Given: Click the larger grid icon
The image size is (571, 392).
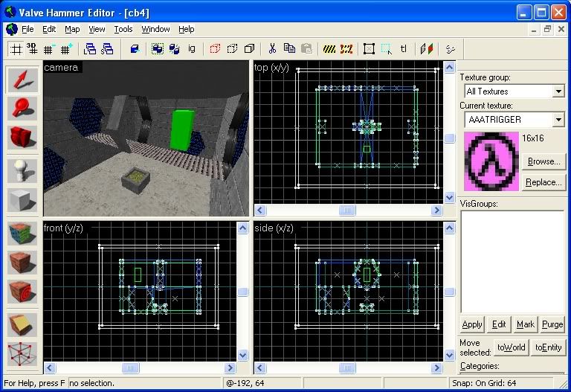Looking at the screenshot, I should click(x=66, y=49).
